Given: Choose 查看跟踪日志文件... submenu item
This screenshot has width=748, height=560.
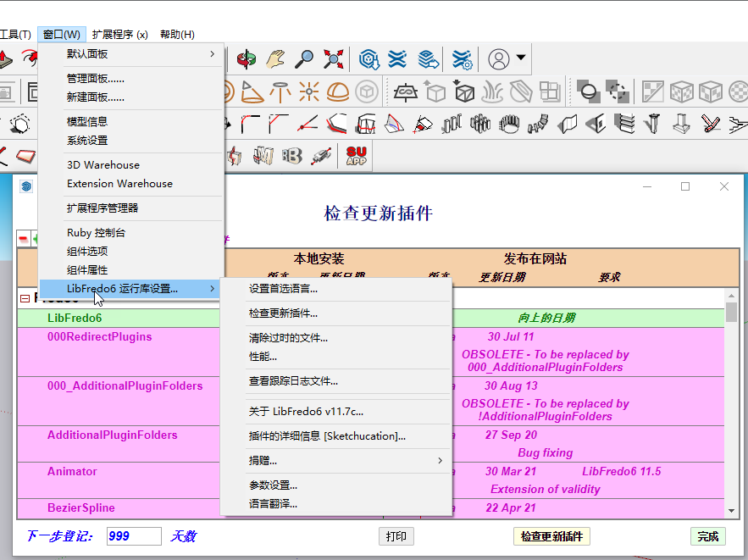Looking at the screenshot, I should point(336,381).
